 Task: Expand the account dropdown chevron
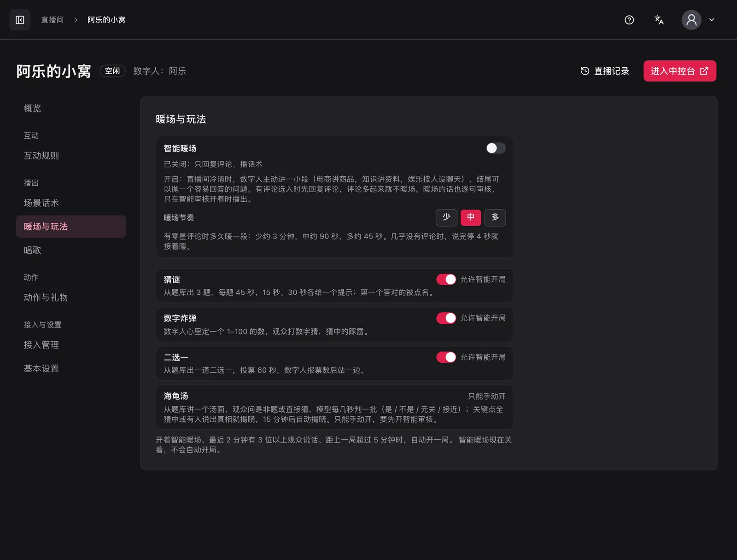point(712,20)
